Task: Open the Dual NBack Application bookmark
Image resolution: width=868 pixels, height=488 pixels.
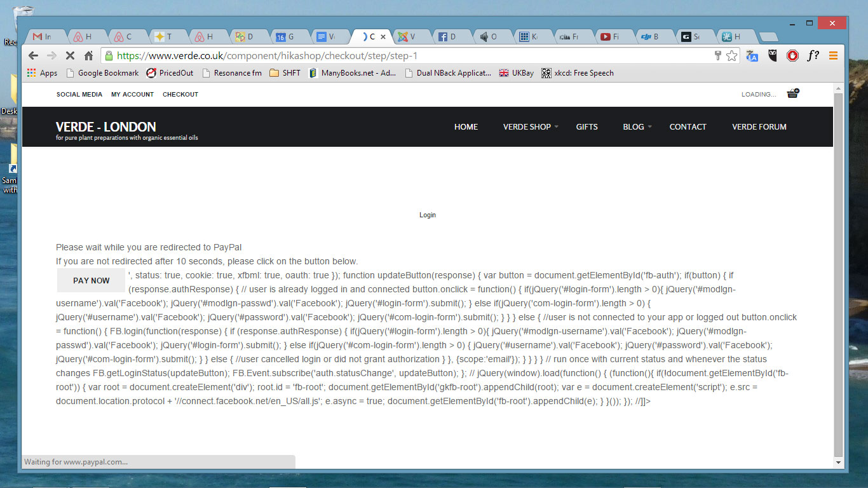Action: click(x=447, y=73)
